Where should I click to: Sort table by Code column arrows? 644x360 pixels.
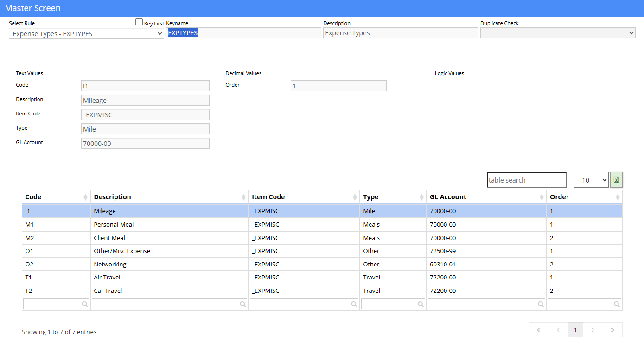coord(85,197)
